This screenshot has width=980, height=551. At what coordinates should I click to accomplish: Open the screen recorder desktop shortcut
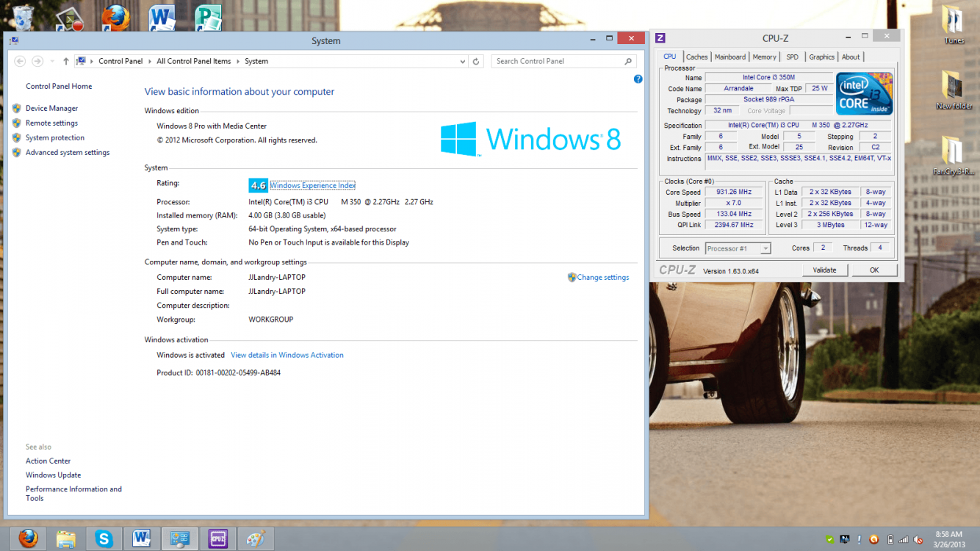pyautogui.click(x=69, y=18)
